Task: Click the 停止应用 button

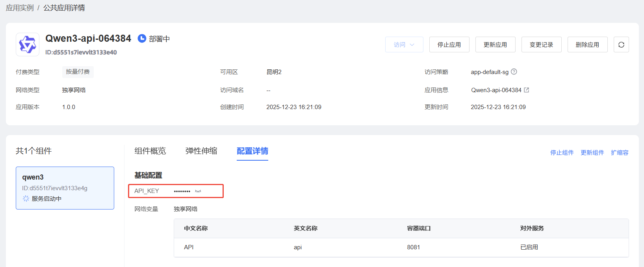Action: click(449, 44)
